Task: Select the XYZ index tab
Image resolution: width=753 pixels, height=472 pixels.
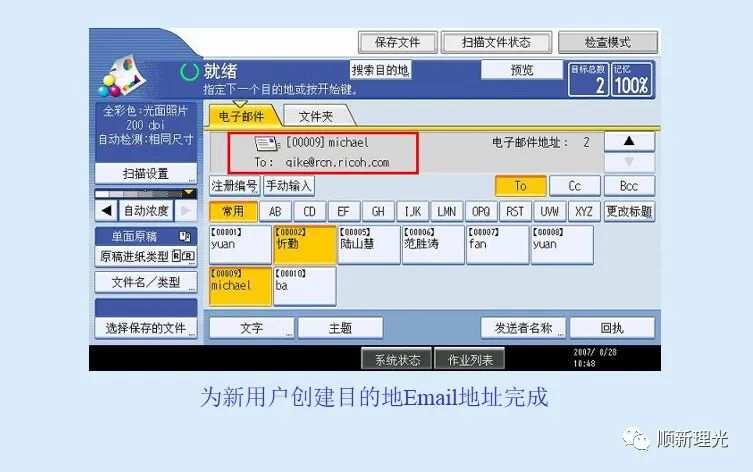Action: pos(584,211)
